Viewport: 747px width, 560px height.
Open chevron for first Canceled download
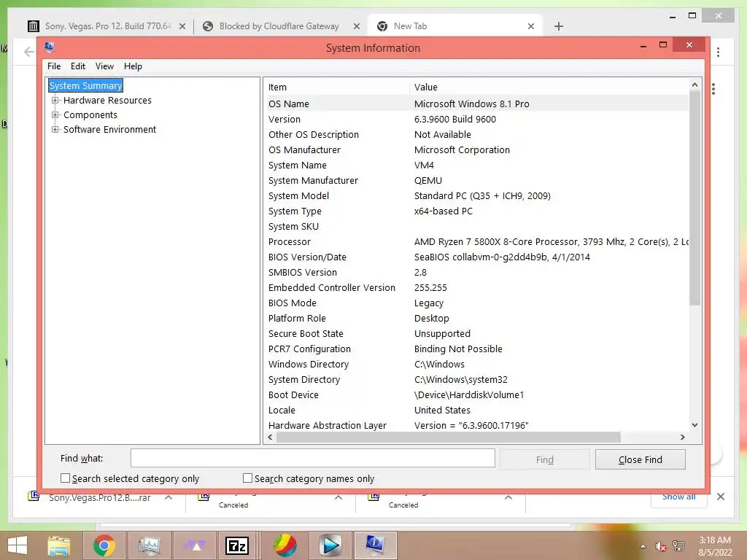coord(338,497)
